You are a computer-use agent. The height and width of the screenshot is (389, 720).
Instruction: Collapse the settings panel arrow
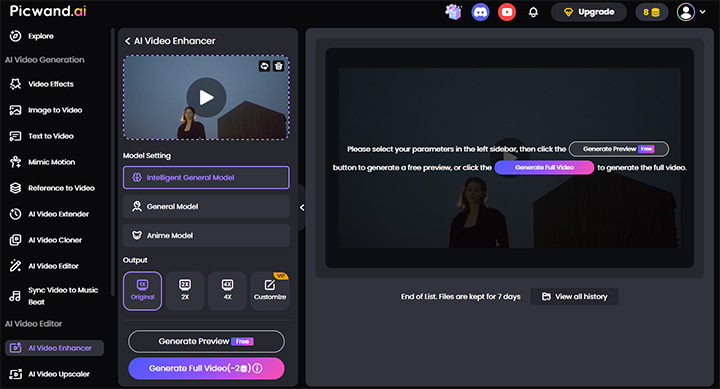pos(302,208)
